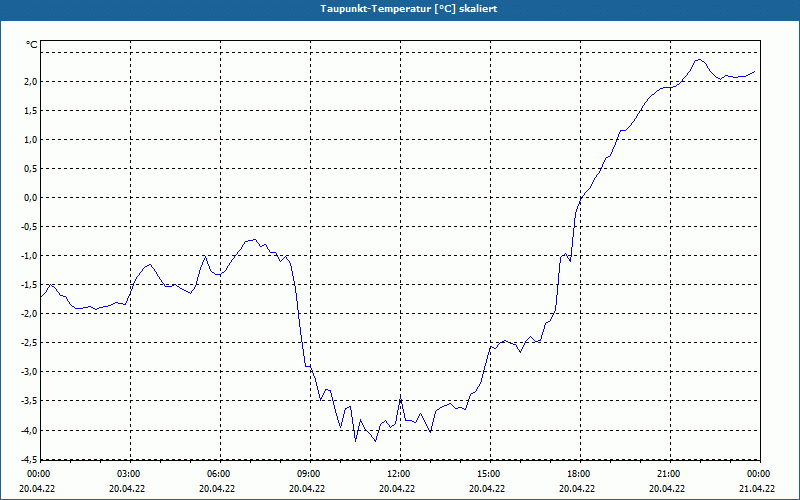800x500 pixels.
Task: Select the '-3,0' y-axis value
Action: [27, 372]
